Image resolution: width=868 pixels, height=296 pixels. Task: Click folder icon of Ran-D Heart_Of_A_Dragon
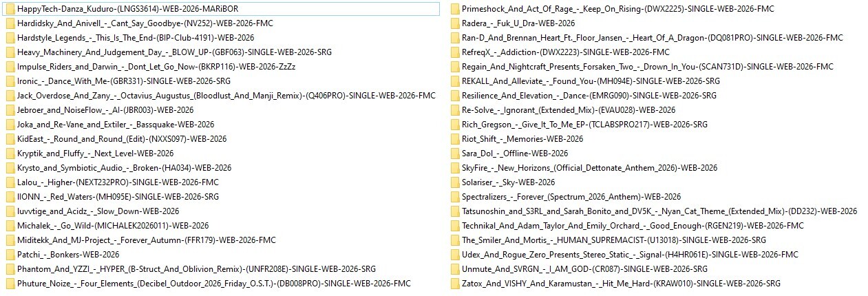pyautogui.click(x=454, y=38)
